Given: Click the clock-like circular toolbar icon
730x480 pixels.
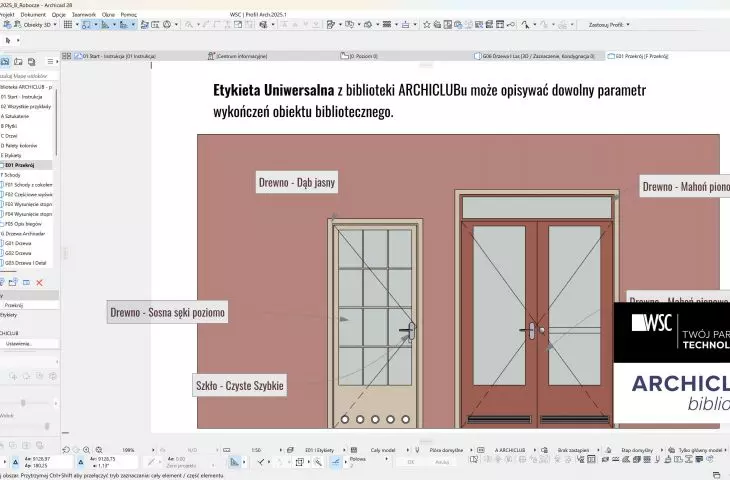Looking at the screenshot, I should [x=167, y=25].
